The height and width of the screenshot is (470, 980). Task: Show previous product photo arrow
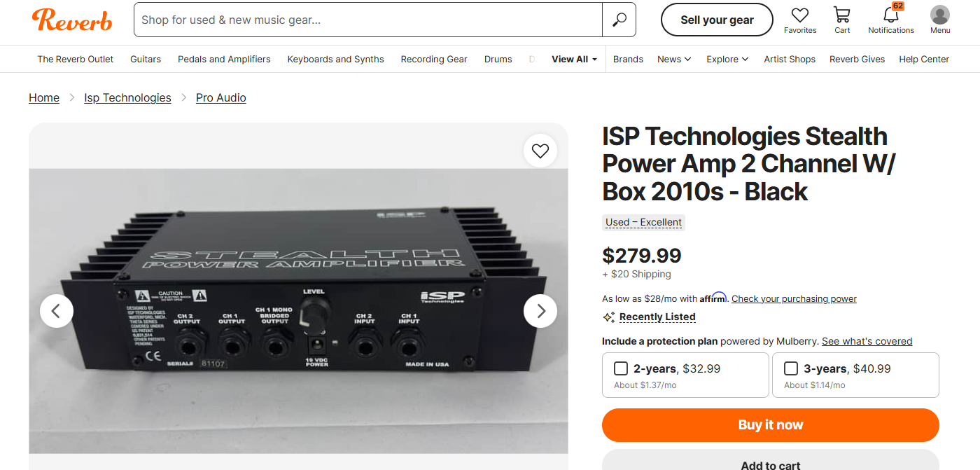[x=57, y=311]
